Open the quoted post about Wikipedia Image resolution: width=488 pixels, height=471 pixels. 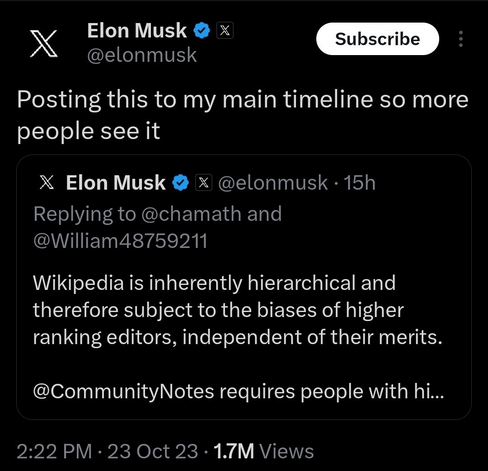(x=244, y=287)
